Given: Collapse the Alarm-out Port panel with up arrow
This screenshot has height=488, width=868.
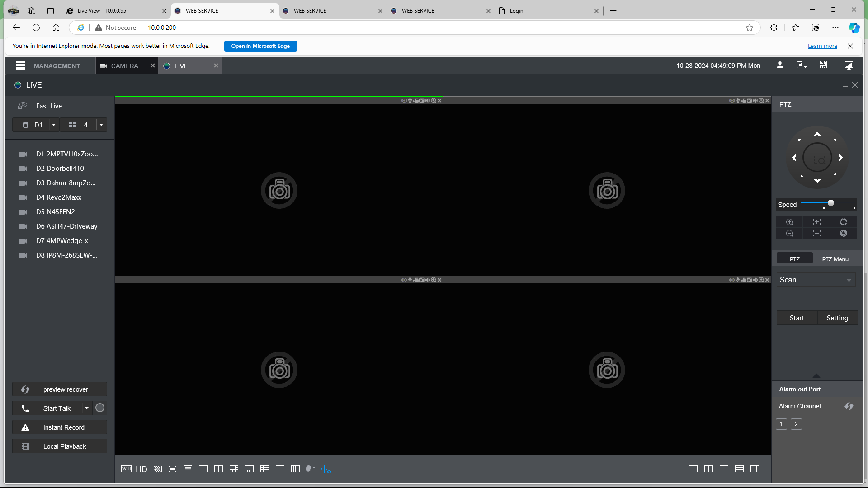Looking at the screenshot, I should [816, 376].
